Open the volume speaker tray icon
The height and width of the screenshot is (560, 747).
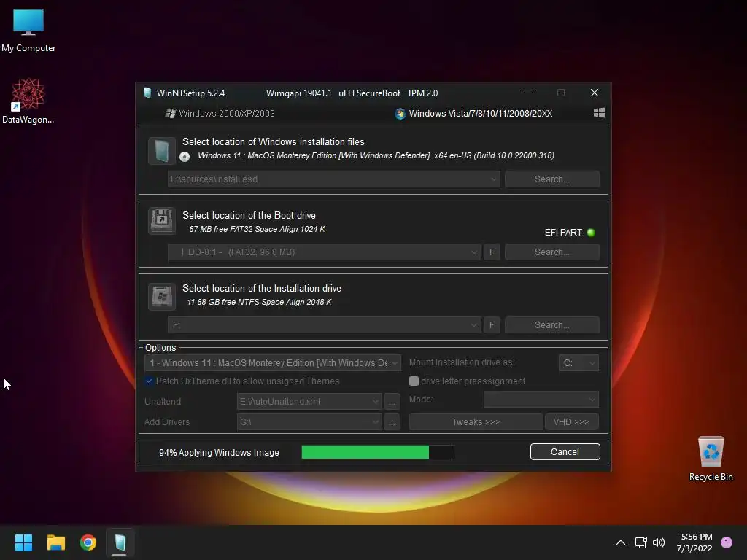click(659, 542)
